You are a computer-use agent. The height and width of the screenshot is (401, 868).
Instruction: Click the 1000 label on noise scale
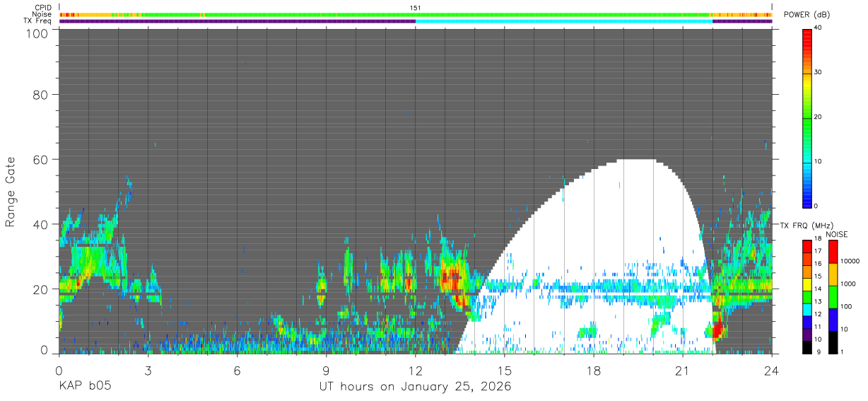pyautogui.click(x=848, y=284)
